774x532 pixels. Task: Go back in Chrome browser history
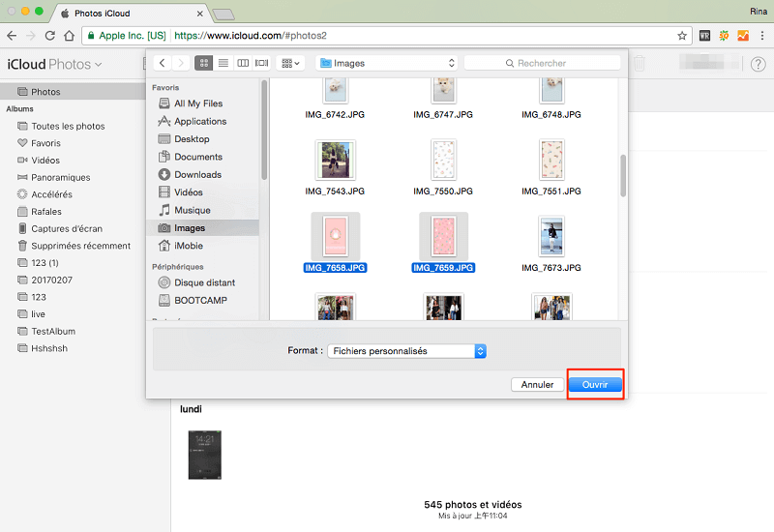(x=12, y=36)
